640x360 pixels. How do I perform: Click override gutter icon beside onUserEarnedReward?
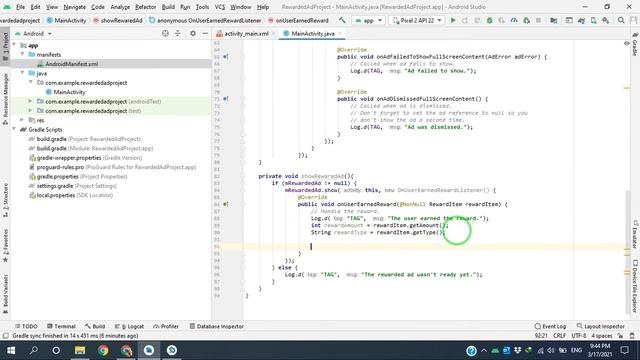click(225, 204)
